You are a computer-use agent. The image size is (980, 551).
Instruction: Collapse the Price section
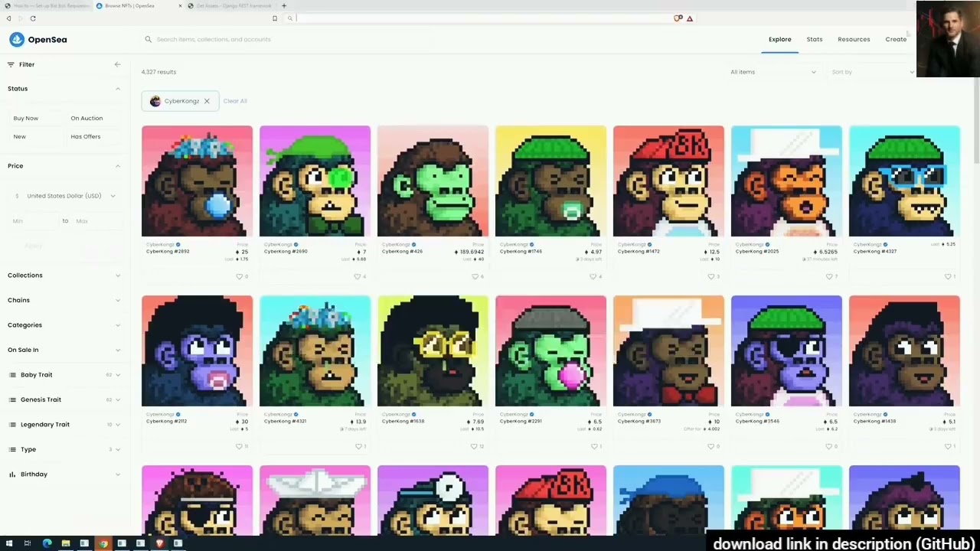coord(118,166)
